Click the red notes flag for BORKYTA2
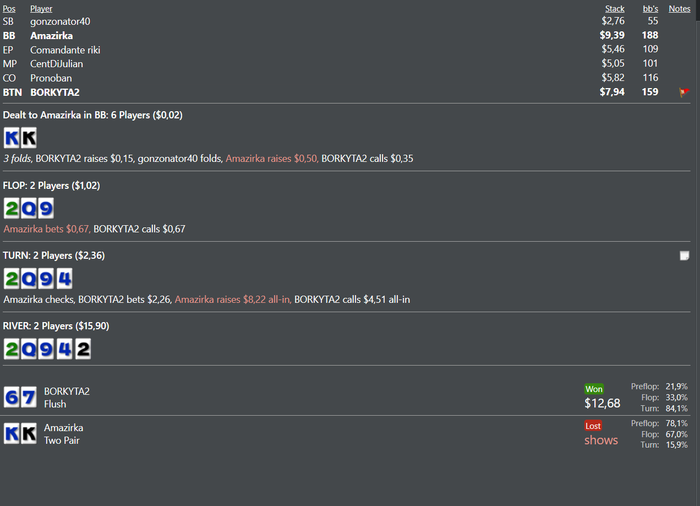Viewport: 700px width, 506px height. tap(684, 93)
